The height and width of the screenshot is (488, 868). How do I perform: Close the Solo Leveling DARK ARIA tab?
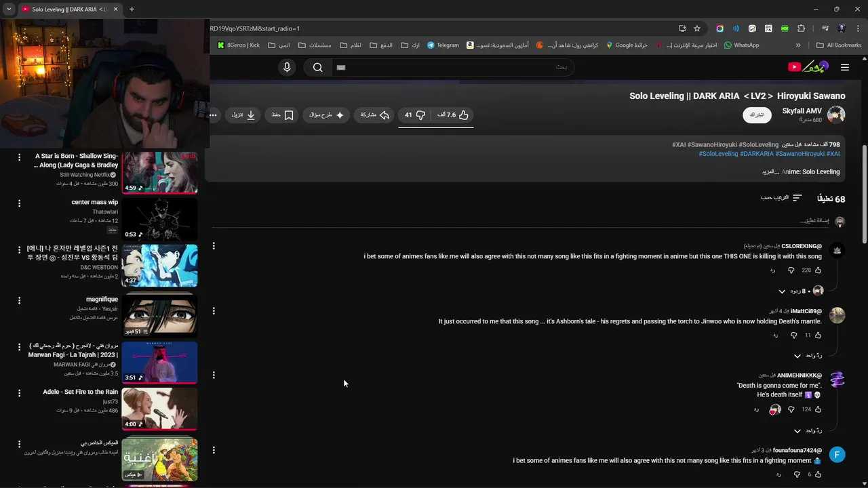click(115, 9)
